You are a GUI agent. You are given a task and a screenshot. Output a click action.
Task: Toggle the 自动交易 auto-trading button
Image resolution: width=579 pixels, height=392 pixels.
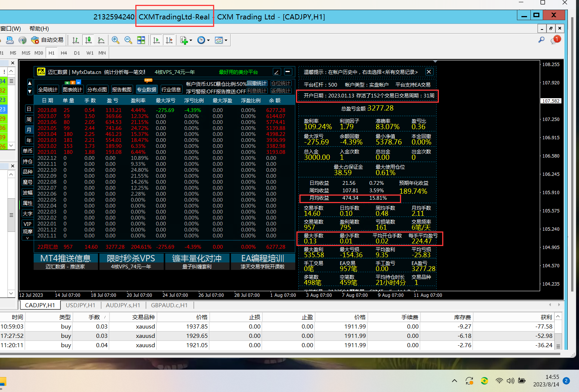[x=47, y=40]
